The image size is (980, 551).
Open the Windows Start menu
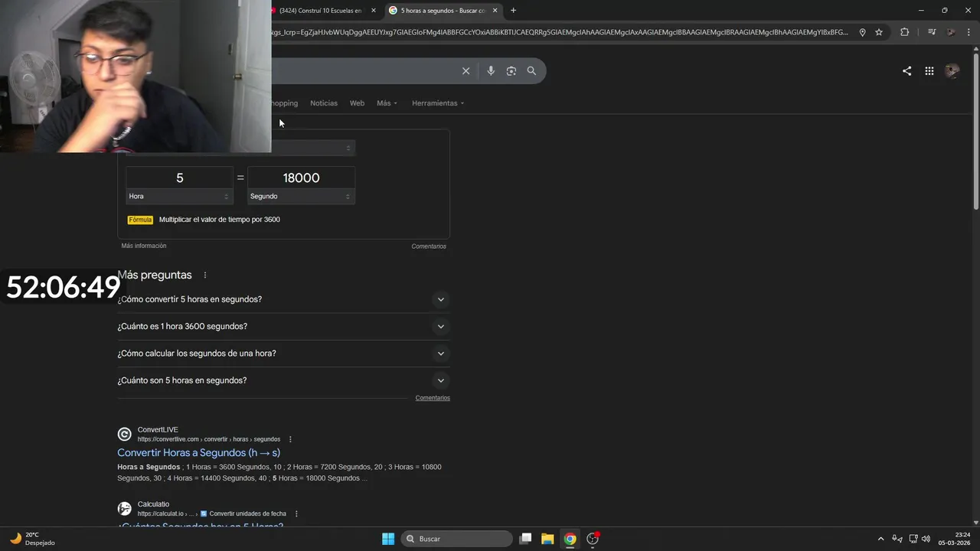click(x=388, y=539)
